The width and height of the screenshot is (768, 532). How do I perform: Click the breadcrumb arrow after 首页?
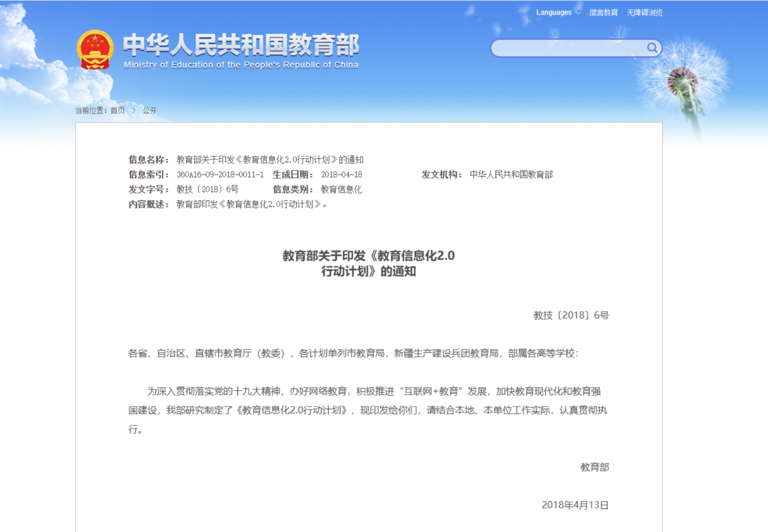click(134, 110)
